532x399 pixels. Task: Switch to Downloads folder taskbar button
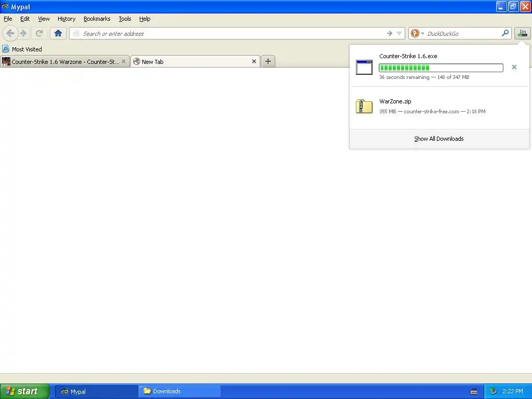pos(179,391)
